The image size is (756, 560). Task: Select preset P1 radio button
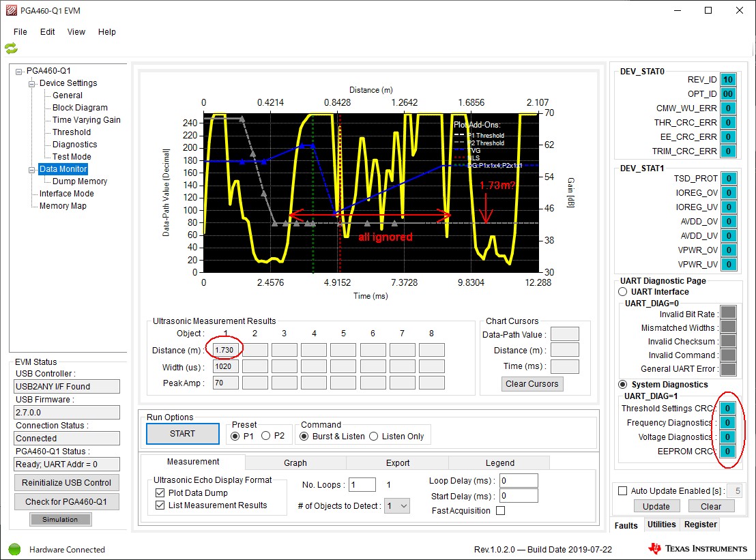click(x=235, y=436)
